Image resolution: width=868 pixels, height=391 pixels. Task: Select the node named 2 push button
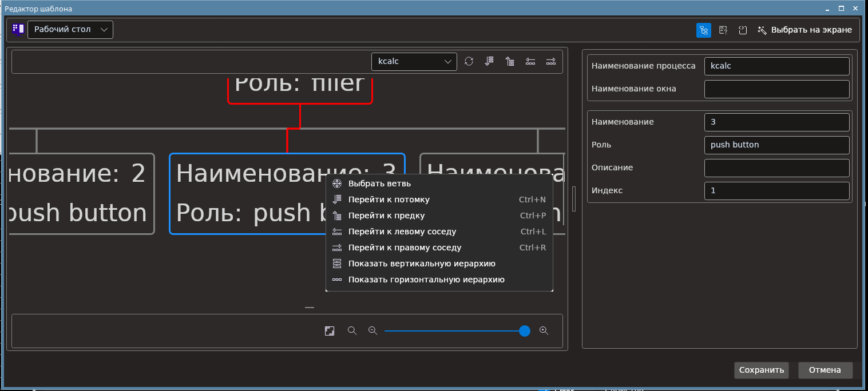(82, 193)
